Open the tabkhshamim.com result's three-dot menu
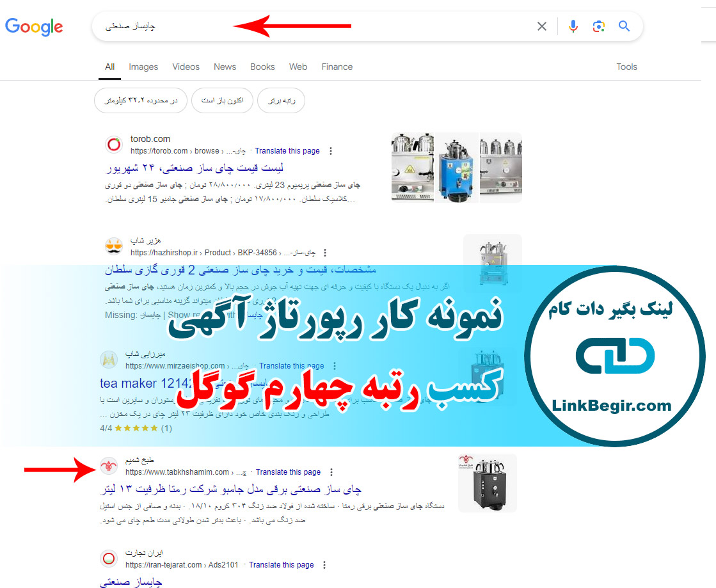 click(x=331, y=472)
